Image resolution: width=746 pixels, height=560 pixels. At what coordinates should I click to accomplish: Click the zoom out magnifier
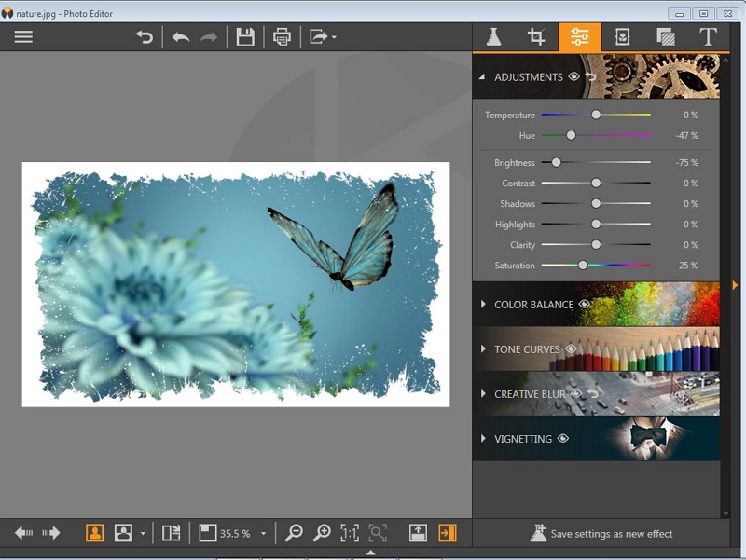[294, 533]
